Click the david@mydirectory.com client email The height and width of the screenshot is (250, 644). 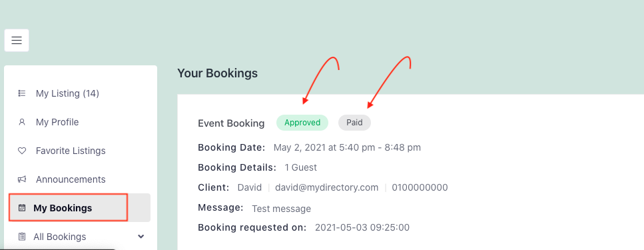point(326,187)
